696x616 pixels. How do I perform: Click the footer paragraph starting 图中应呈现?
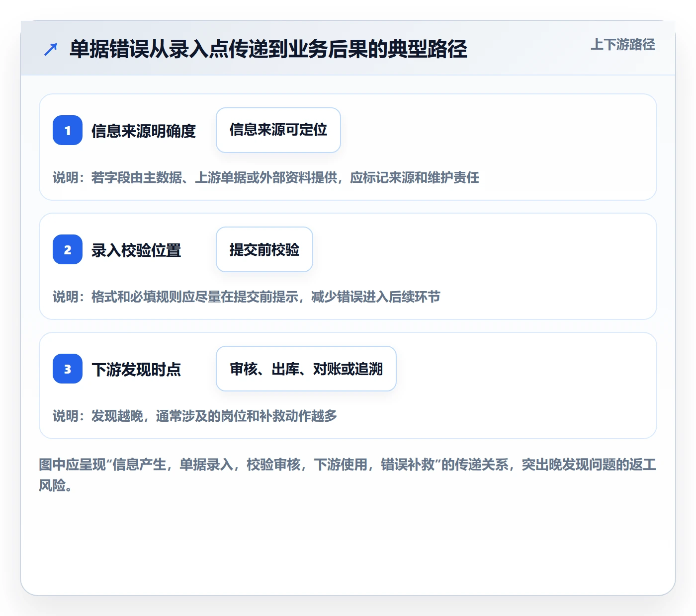(348, 475)
